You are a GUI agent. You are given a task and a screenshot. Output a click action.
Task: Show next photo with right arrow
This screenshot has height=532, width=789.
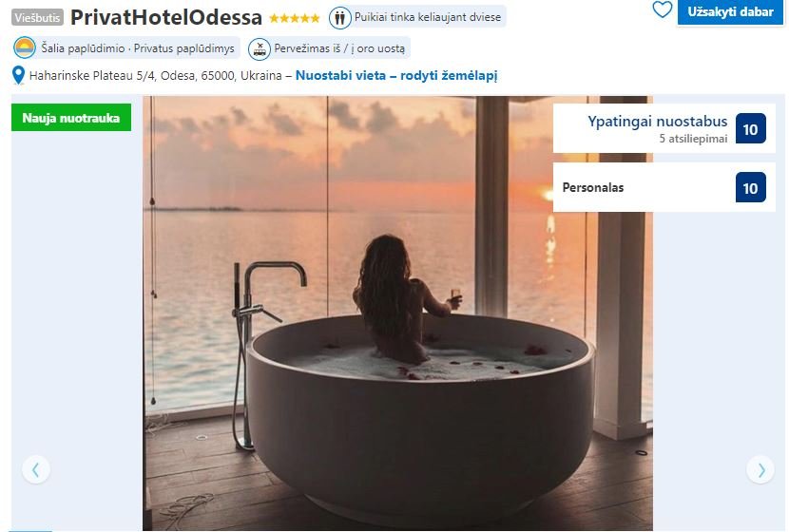coord(760,469)
